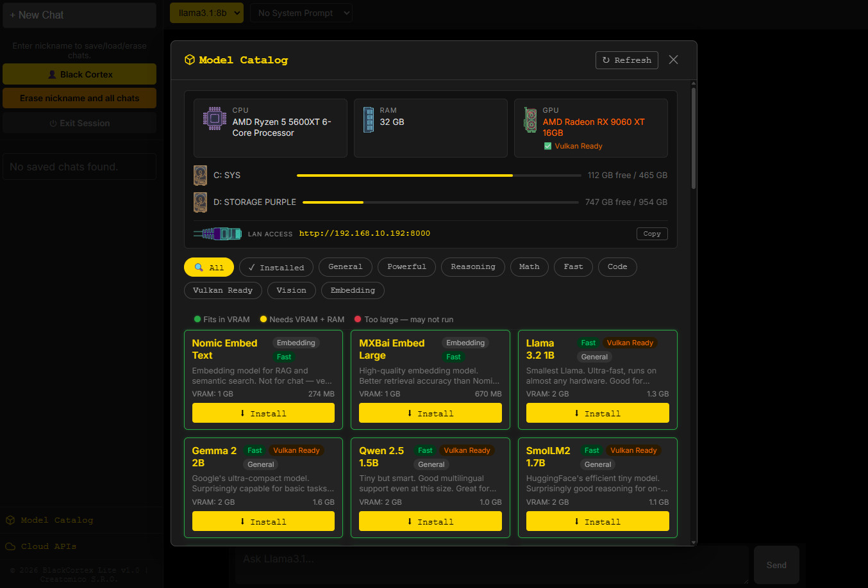The width and height of the screenshot is (868, 588).
Task: Install the Gemma 2 2B model
Action: pyautogui.click(x=263, y=521)
